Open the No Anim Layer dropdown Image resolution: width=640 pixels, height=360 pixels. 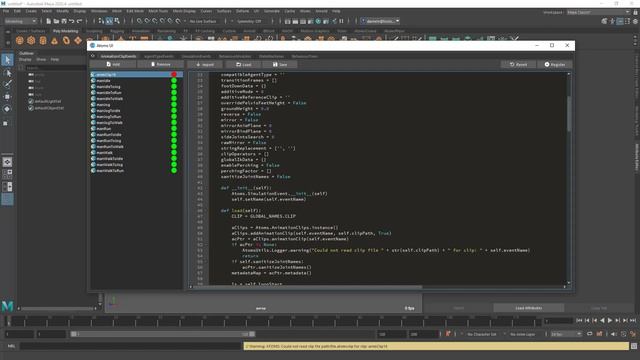[523, 334]
